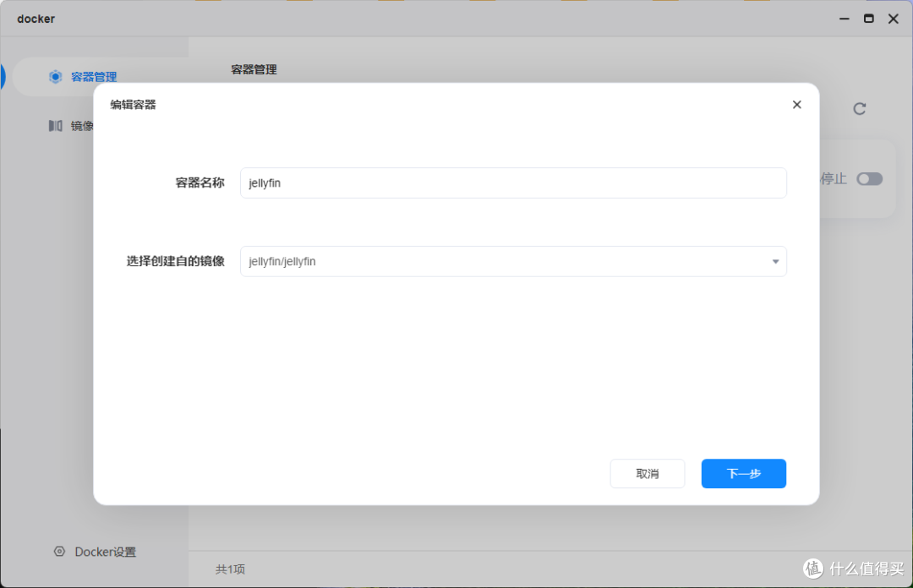Click the 下一步 button
The width and height of the screenshot is (913, 588).
[744, 474]
